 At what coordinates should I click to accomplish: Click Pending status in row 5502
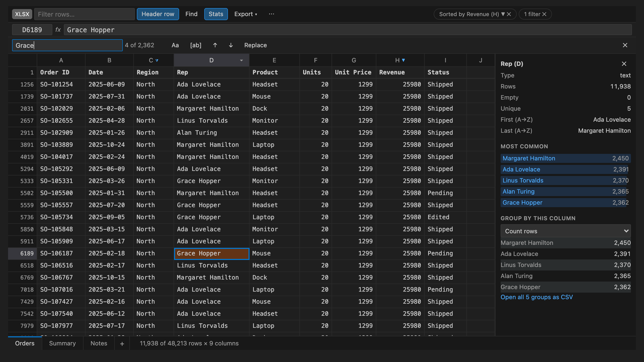(x=446, y=193)
